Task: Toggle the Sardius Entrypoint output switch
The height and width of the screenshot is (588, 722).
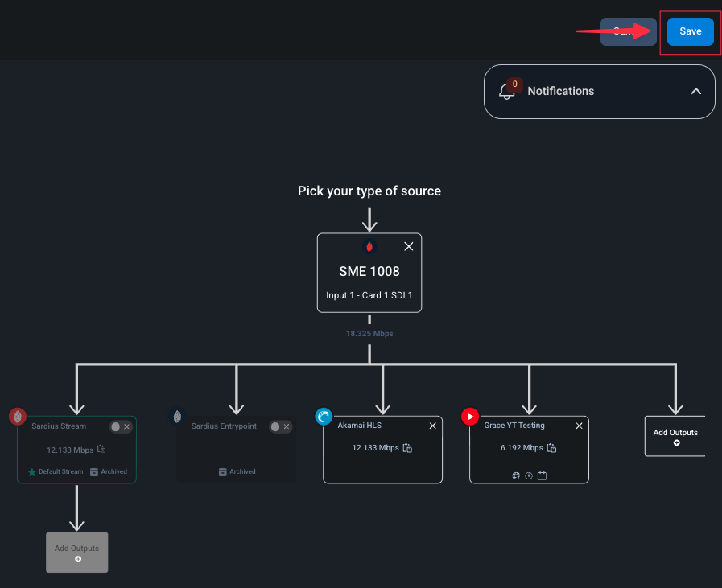Action: pyautogui.click(x=275, y=426)
